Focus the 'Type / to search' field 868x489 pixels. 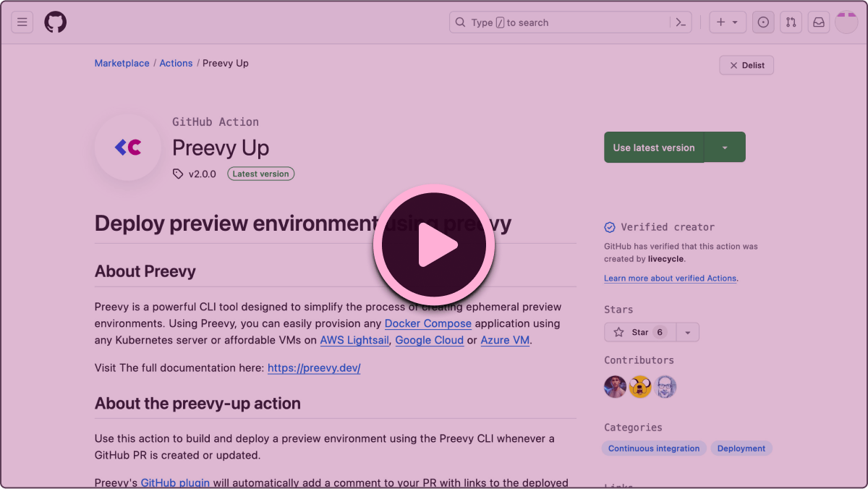(x=571, y=22)
